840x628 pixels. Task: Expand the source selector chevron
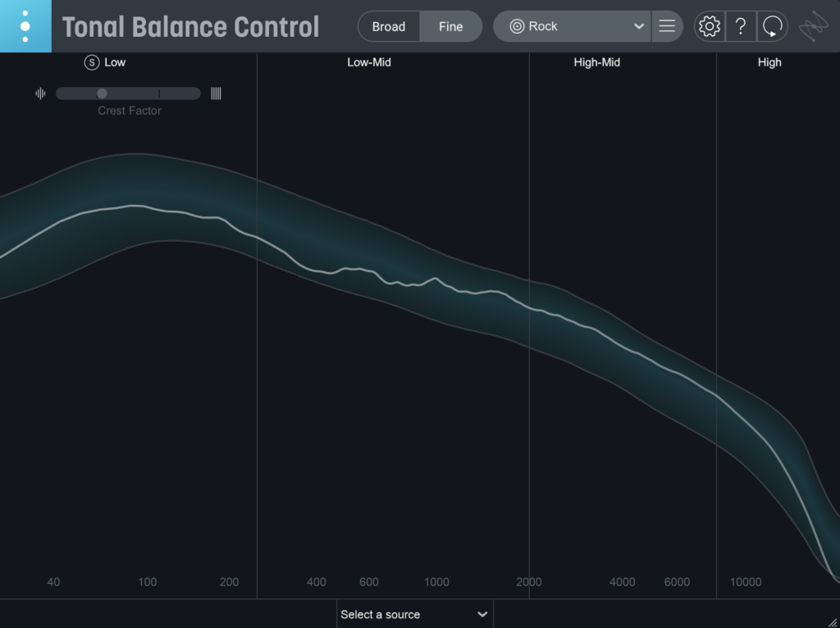483,614
